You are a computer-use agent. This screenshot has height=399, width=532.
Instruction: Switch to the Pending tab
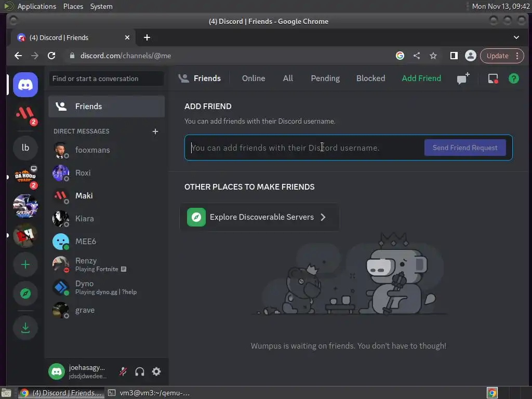pos(325,78)
